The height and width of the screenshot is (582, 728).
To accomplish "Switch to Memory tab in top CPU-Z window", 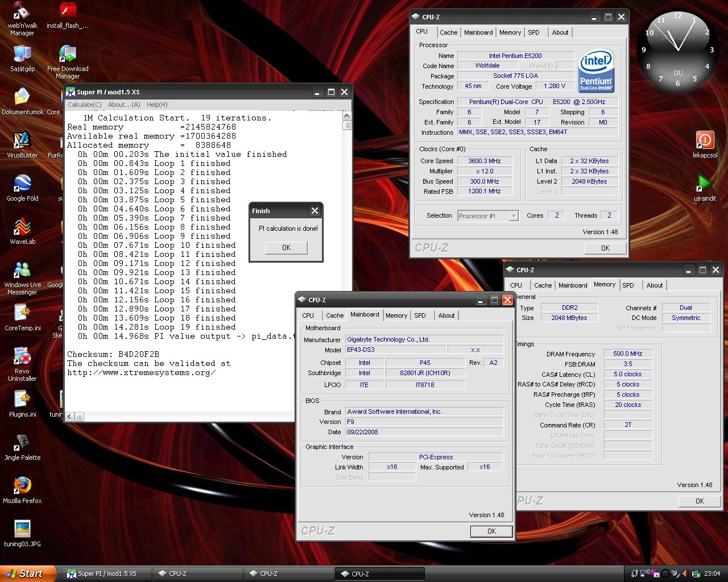I will coord(510,32).
